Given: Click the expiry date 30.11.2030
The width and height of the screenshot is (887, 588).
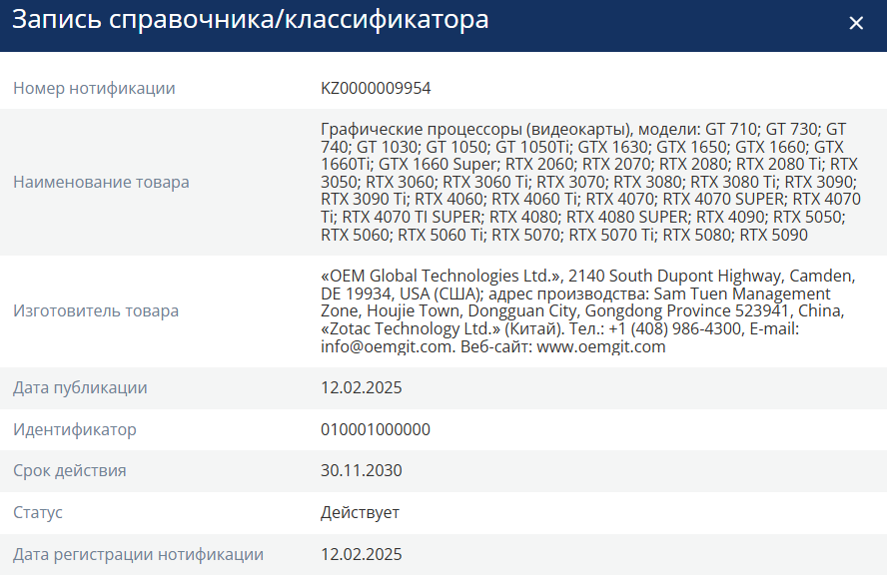Looking at the screenshot, I should pos(361,471).
